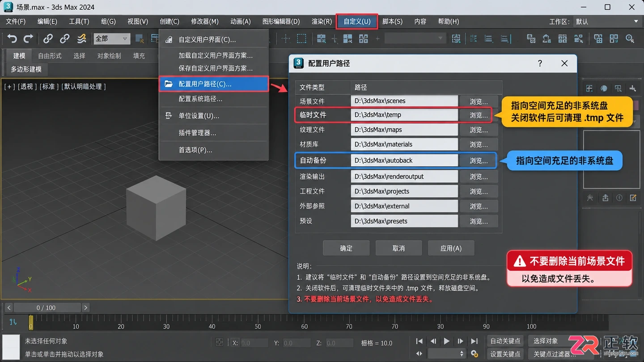Go to start of animation

[x=419, y=341]
